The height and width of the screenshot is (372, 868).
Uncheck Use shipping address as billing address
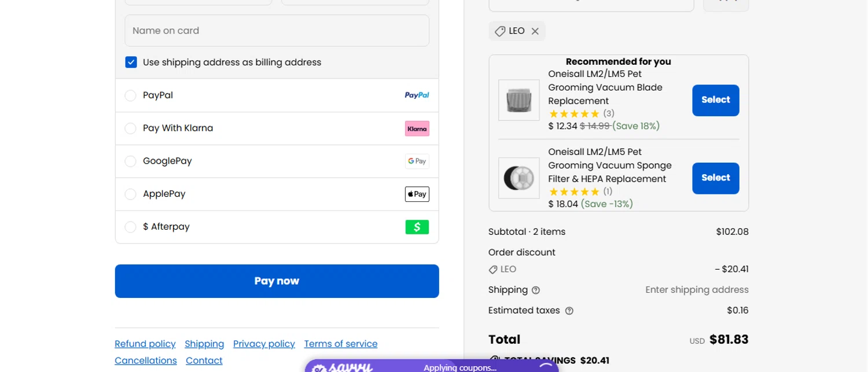[x=131, y=62]
